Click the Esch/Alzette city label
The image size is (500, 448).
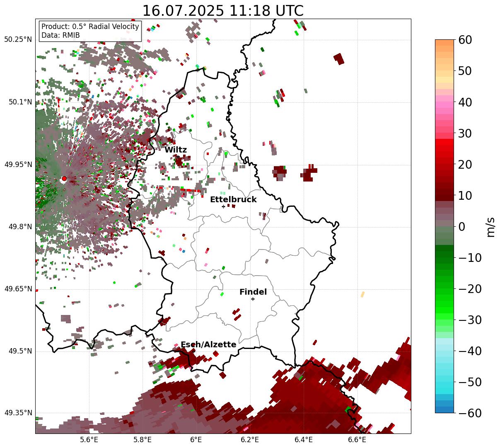pos(208,345)
